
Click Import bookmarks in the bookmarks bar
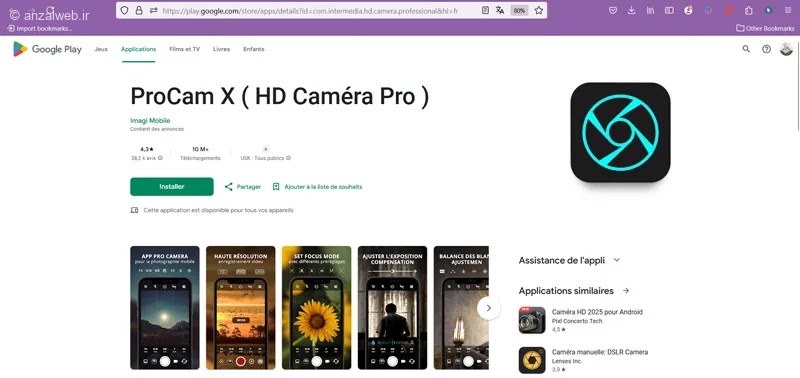coord(39,29)
